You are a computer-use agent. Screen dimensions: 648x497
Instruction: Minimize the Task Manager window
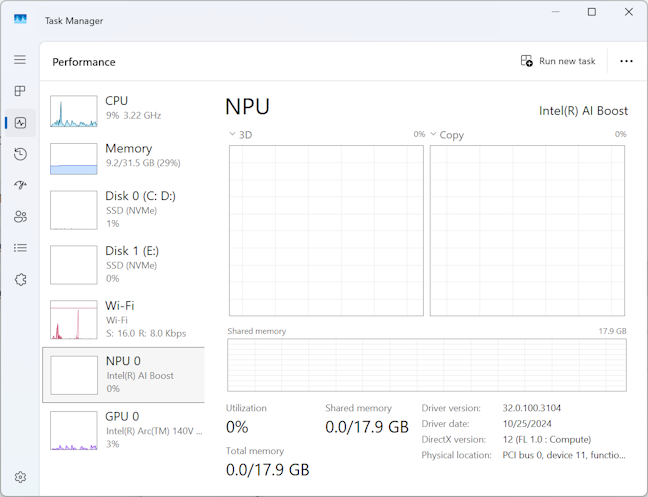pos(556,12)
